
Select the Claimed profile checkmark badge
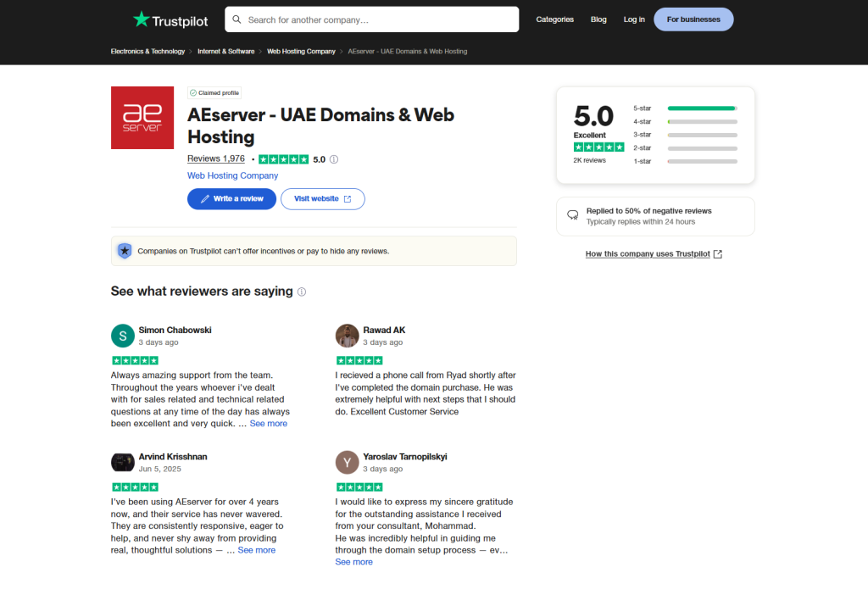pyautogui.click(x=214, y=93)
